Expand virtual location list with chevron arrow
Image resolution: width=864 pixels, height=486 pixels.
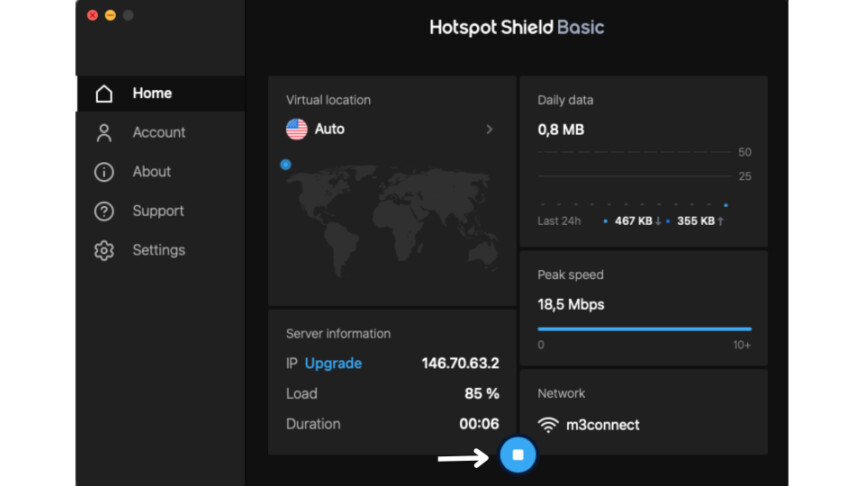tap(489, 129)
